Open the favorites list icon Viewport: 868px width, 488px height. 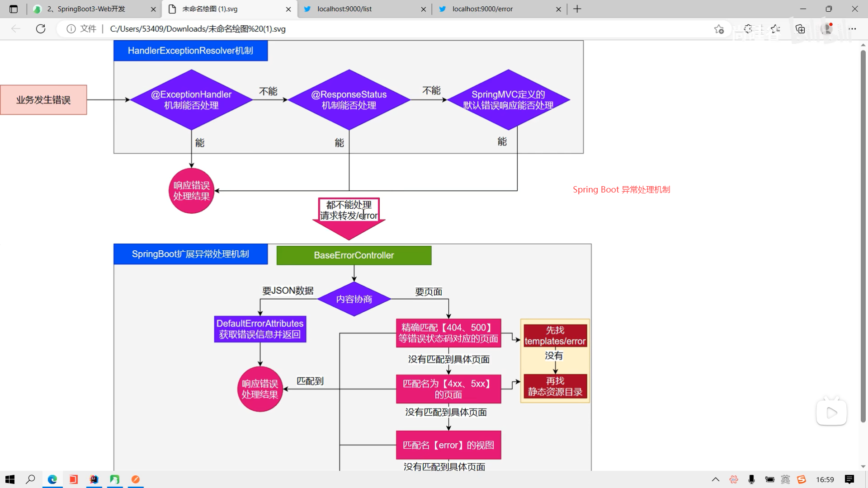(x=775, y=29)
